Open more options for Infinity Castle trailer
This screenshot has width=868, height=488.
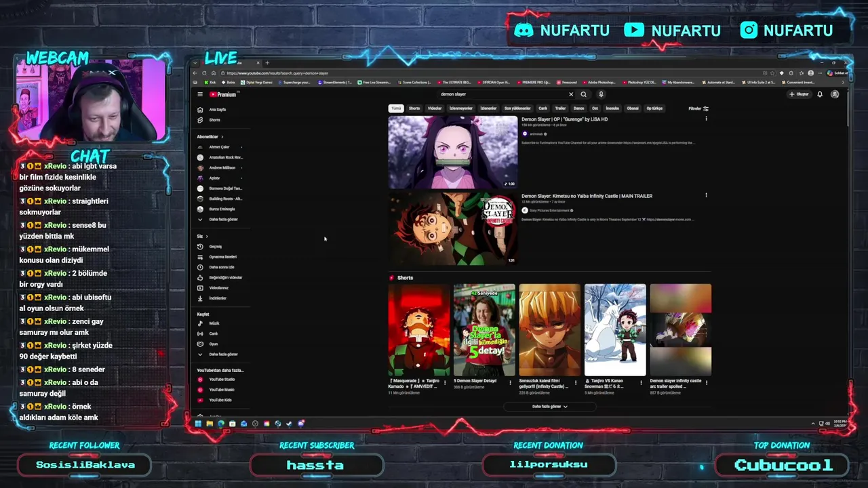(x=706, y=195)
